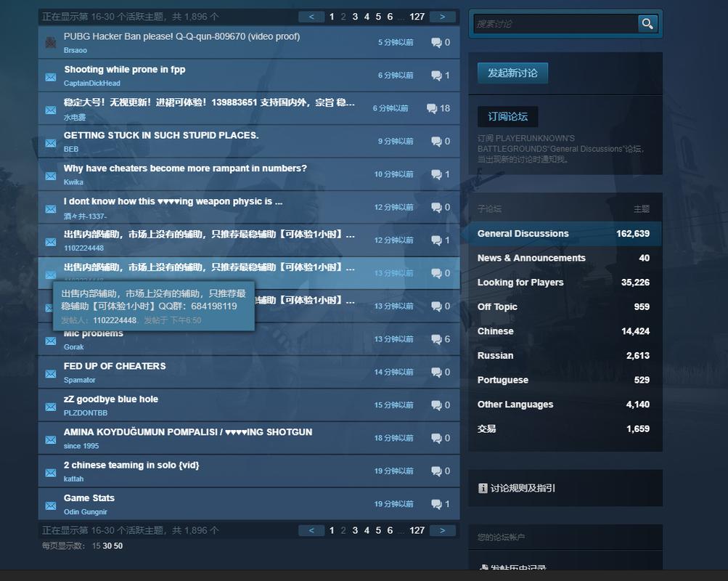Go to page 3 in top pagination
728x581 pixels.
[x=355, y=17]
